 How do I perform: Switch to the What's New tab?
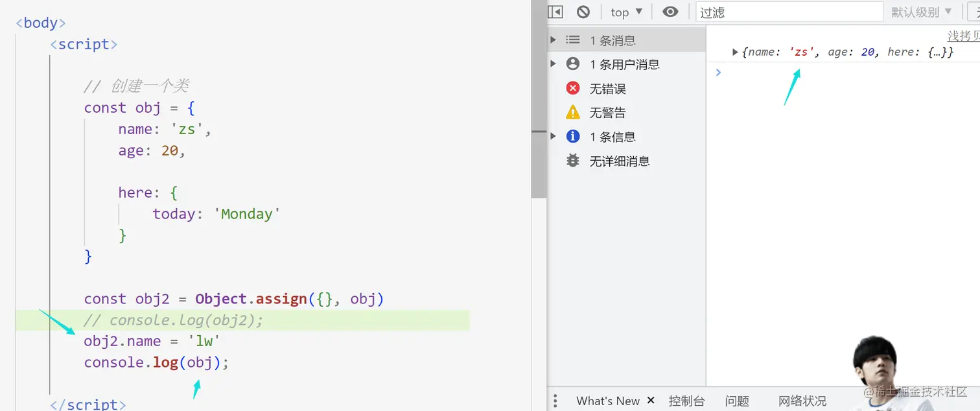click(x=608, y=401)
